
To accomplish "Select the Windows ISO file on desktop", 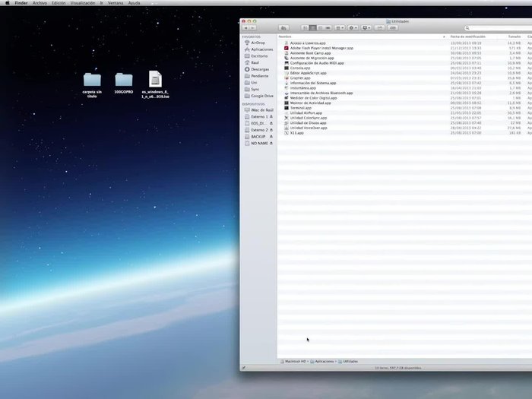I will point(155,80).
